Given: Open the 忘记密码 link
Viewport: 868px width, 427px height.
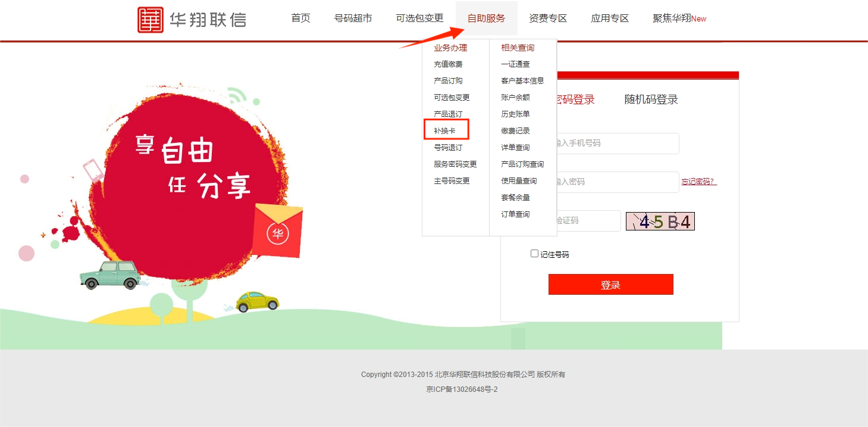Looking at the screenshot, I should pyautogui.click(x=699, y=182).
